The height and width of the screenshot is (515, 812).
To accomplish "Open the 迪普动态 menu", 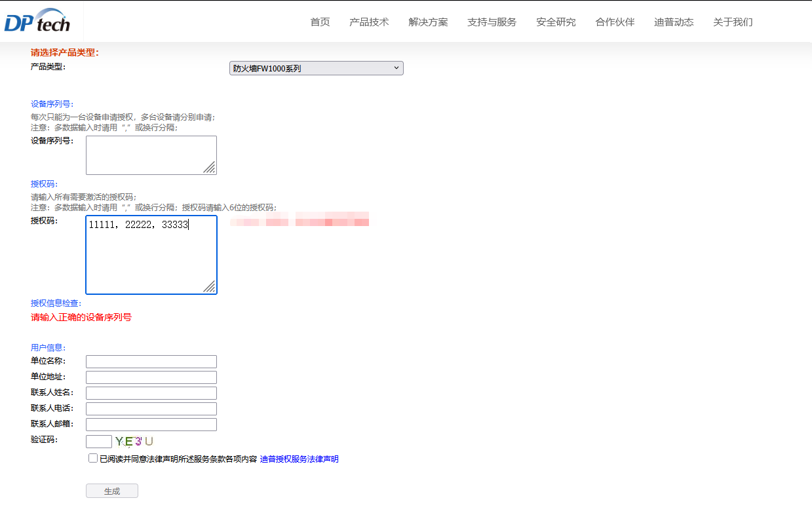I will (674, 22).
